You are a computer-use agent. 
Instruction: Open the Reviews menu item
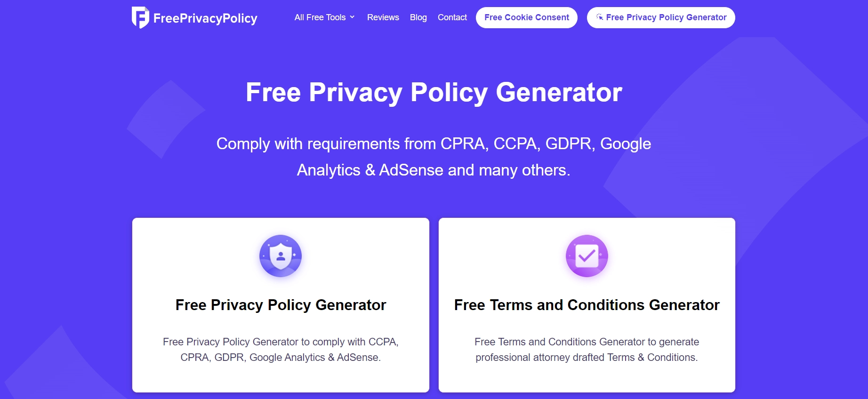pyautogui.click(x=383, y=17)
